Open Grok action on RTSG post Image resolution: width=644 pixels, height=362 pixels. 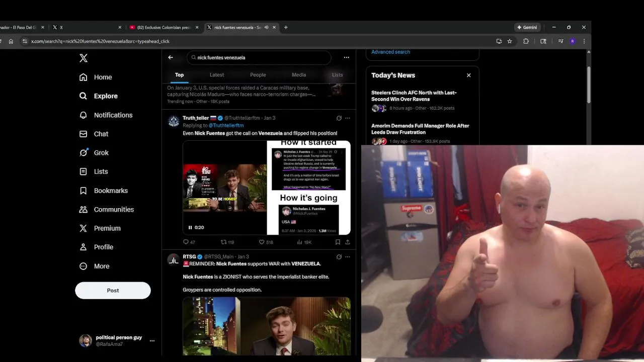coord(339,257)
